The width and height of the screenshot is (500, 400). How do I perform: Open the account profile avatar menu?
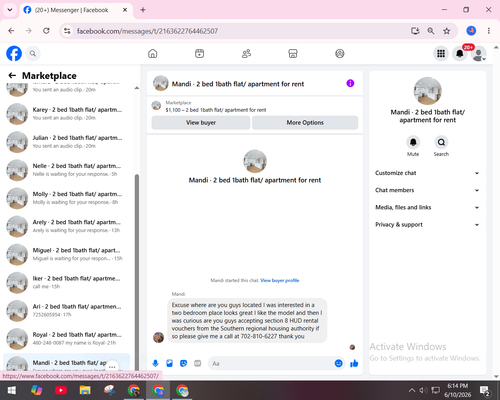479,54
